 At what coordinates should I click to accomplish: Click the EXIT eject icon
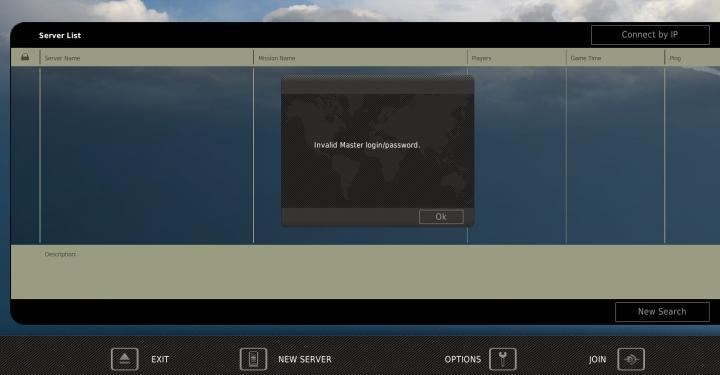pos(124,359)
